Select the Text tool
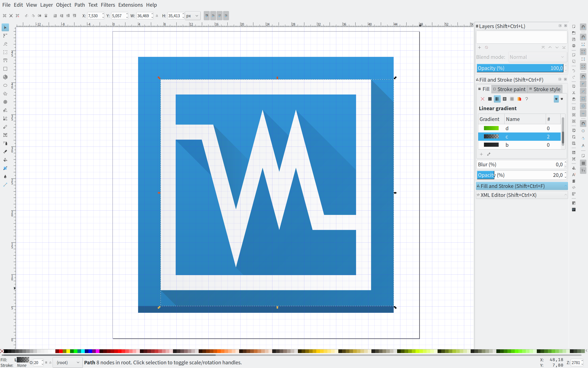The height and width of the screenshot is (368, 588). (5, 135)
